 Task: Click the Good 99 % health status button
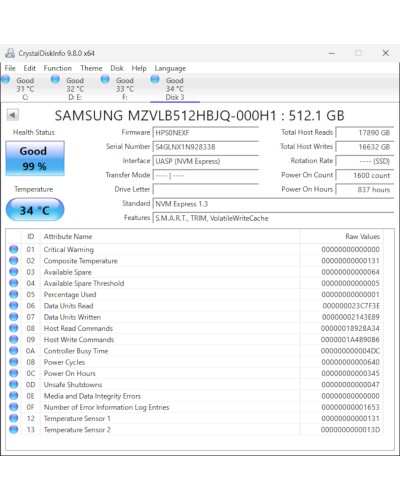coord(35,158)
